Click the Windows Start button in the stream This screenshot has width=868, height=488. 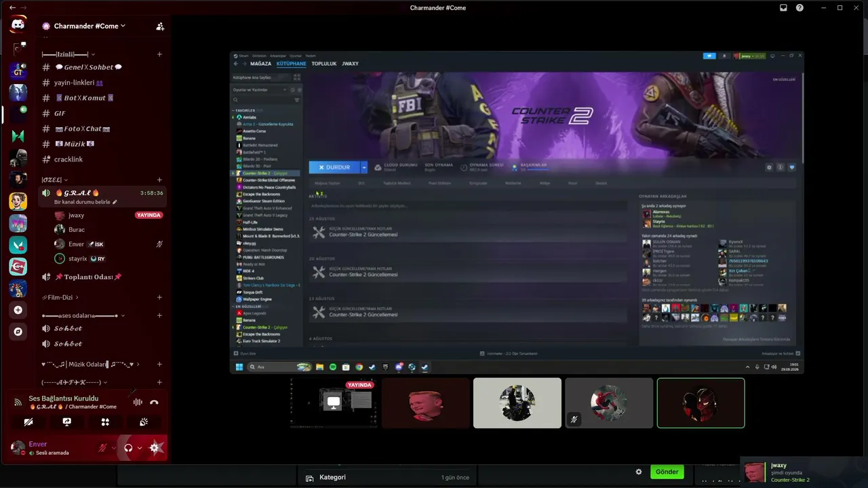coord(239,367)
